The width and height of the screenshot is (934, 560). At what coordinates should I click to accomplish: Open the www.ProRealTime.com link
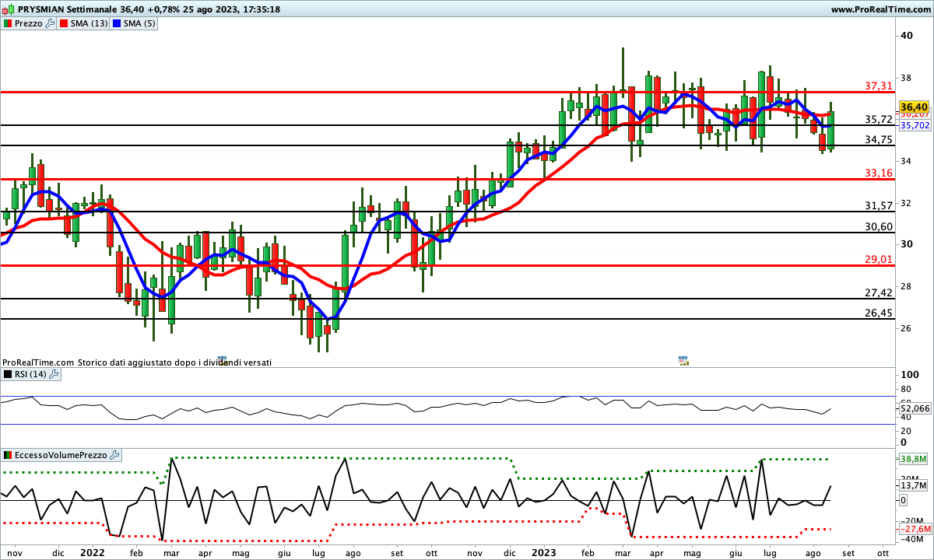(x=880, y=9)
